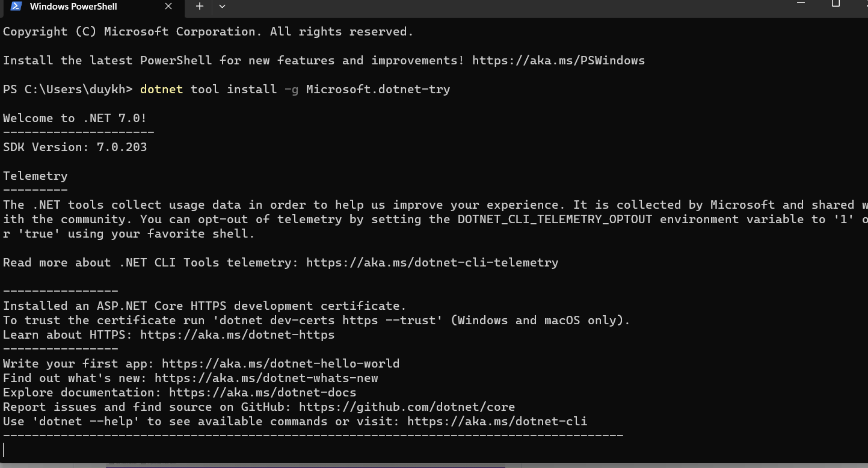
Task: Follow the aka.ms/dotnet-cli link
Action: (497, 421)
